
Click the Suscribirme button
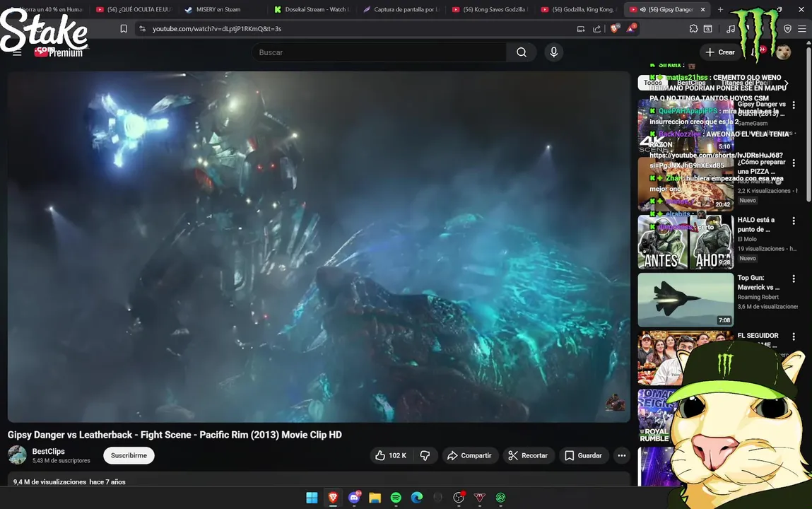click(129, 455)
